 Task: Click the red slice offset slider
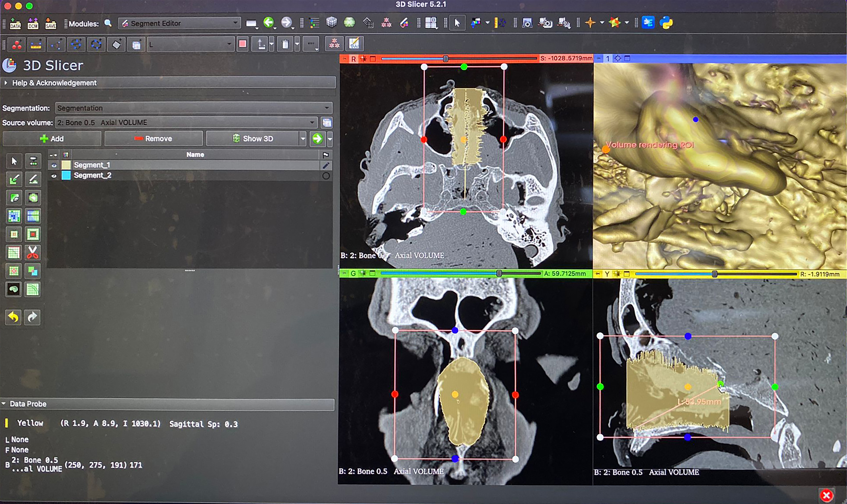tap(459, 59)
